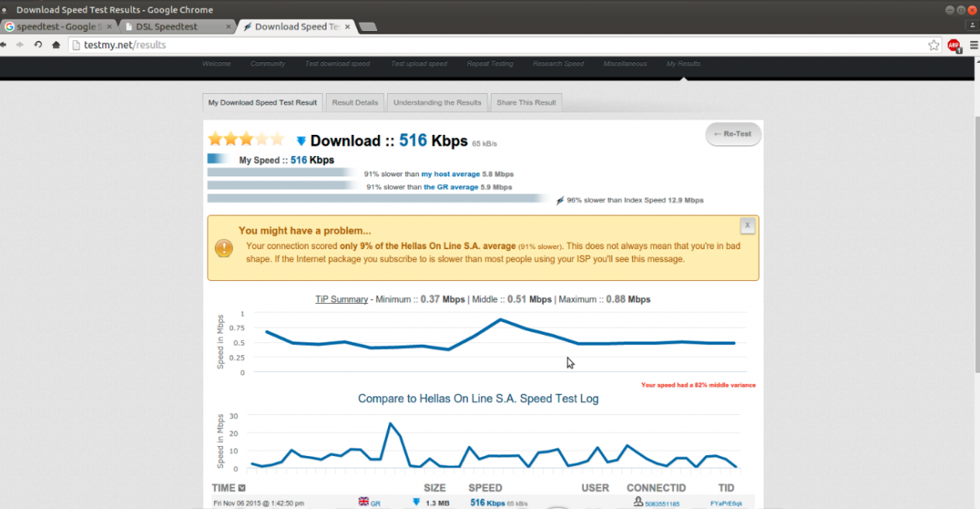Open the Welcome menu item
The image size is (980, 509).
[x=216, y=64]
